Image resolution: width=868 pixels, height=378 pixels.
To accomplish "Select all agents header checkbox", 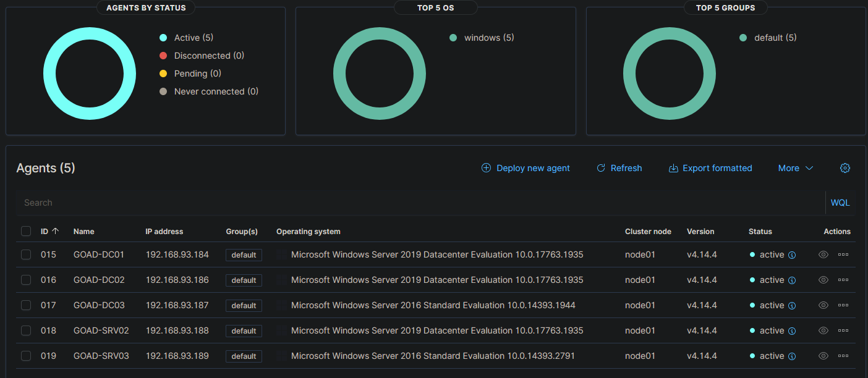I will tap(26, 231).
